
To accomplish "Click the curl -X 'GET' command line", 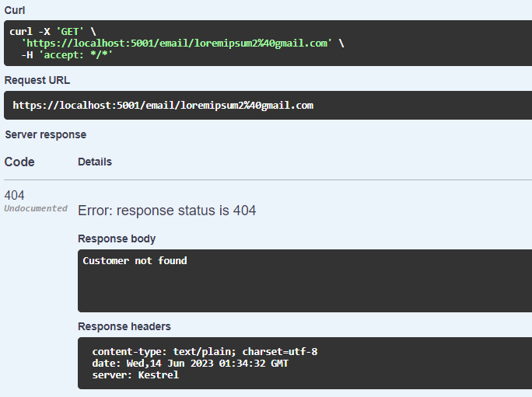I will pyautogui.click(x=53, y=32).
